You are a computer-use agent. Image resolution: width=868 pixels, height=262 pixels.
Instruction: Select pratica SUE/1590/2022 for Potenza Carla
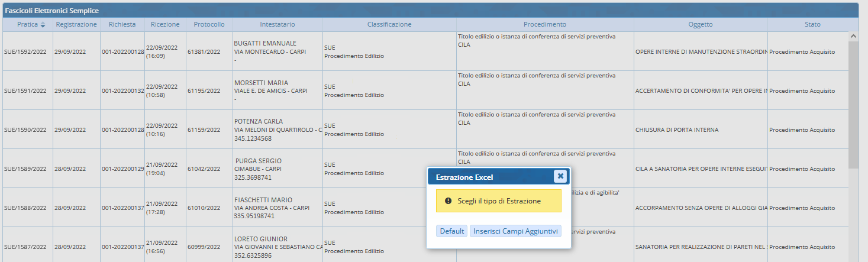[x=25, y=130]
